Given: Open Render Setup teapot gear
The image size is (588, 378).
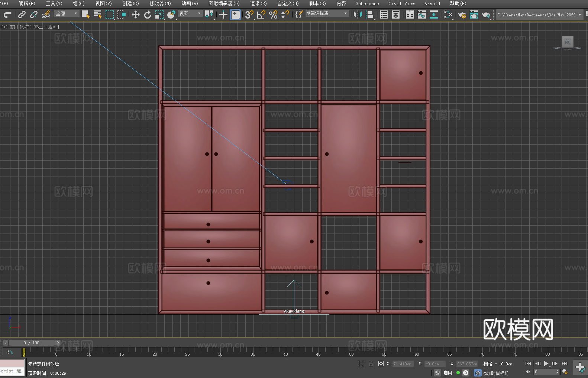Looking at the screenshot, I should (x=462, y=14).
